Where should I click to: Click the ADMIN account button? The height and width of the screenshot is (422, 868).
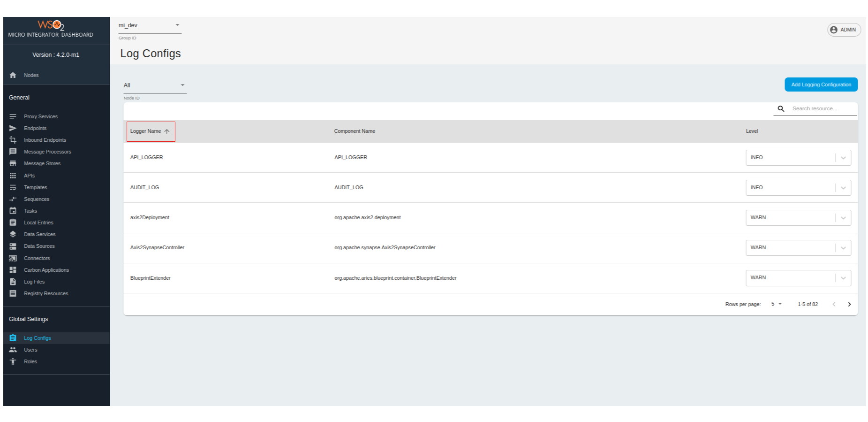pos(844,30)
